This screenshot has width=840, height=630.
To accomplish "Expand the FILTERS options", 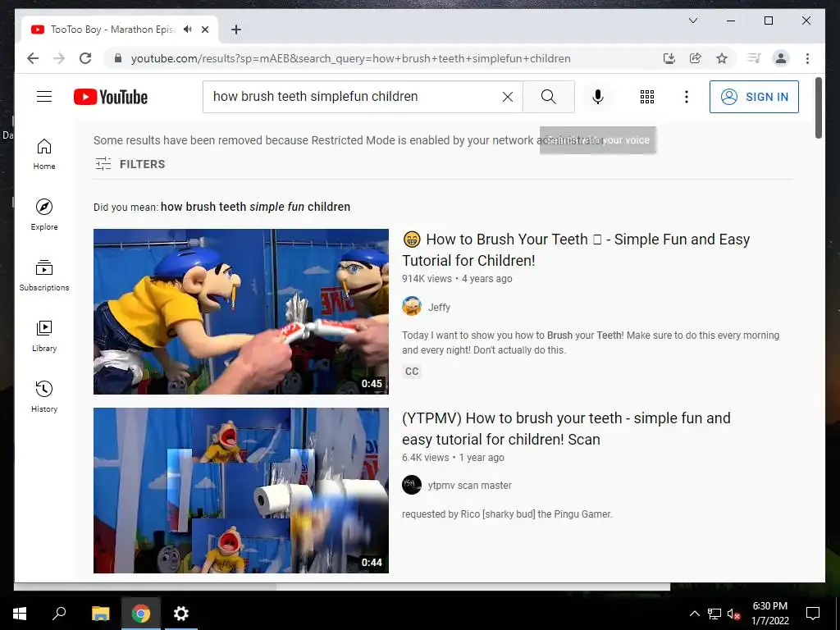I will point(130,164).
